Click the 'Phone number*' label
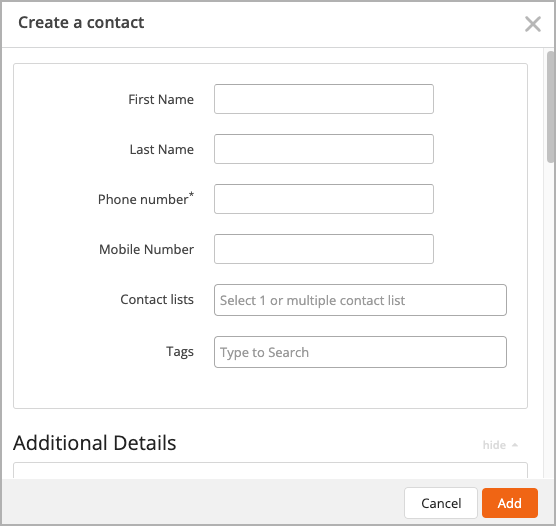556x526 pixels. pyautogui.click(x=146, y=199)
